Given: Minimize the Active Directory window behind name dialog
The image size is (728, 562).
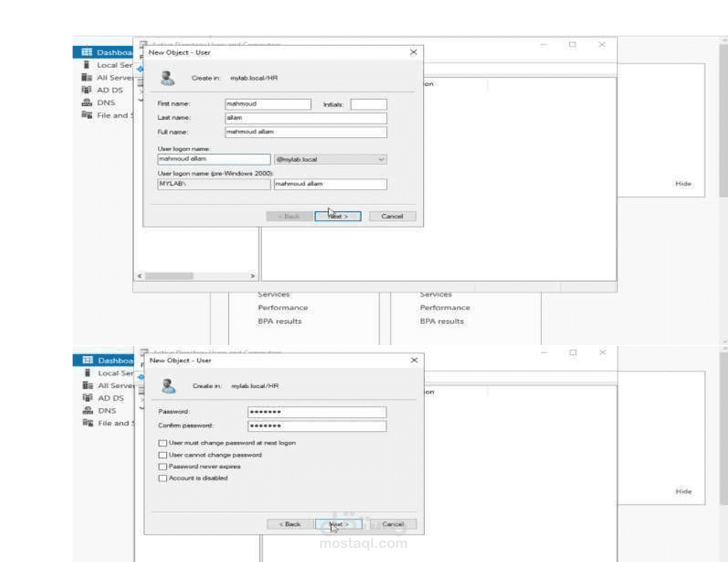Looking at the screenshot, I should pos(544,44).
